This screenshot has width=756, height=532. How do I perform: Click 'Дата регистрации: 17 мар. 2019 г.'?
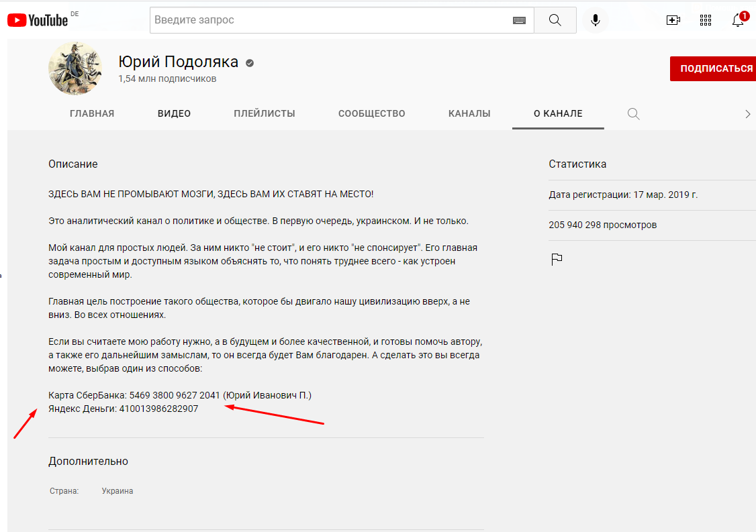point(623,195)
